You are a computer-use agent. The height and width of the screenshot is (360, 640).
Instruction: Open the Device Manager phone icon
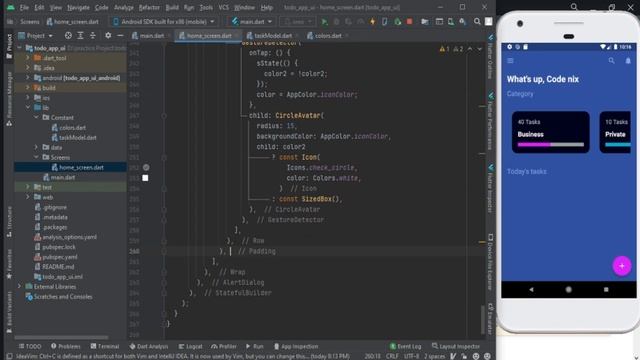451,22
